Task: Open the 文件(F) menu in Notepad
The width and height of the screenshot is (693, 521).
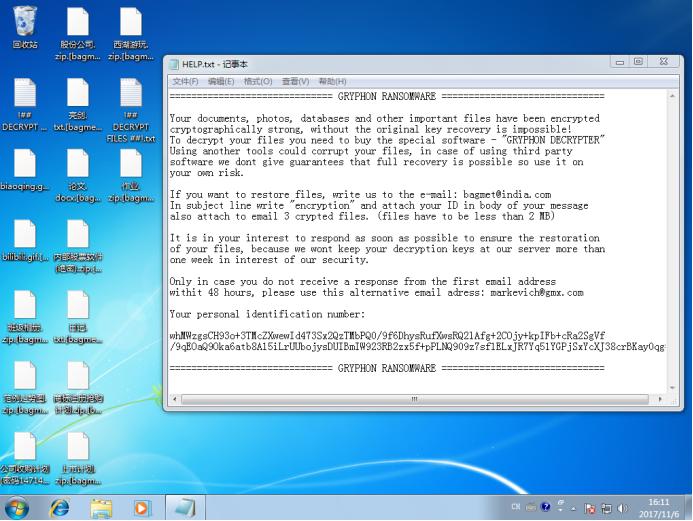Action: pyautogui.click(x=185, y=81)
